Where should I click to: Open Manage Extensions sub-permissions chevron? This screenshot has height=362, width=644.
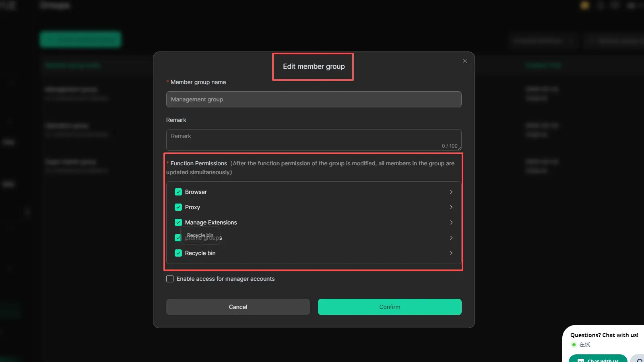click(451, 222)
